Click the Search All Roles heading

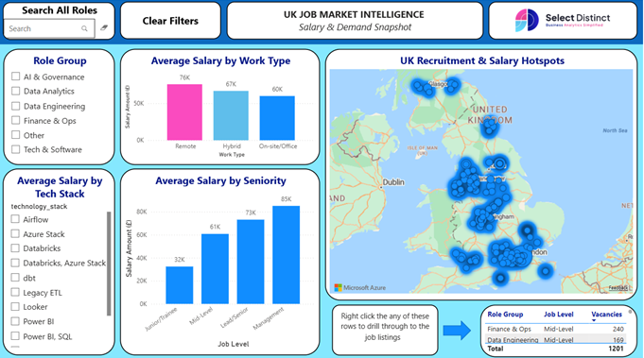tap(60, 10)
